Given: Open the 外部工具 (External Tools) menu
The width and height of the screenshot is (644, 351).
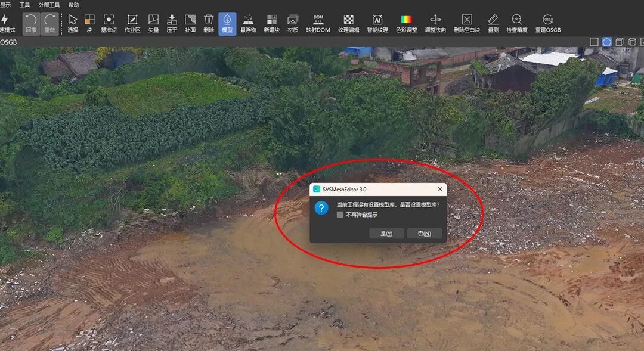Looking at the screenshot, I should [x=49, y=5].
